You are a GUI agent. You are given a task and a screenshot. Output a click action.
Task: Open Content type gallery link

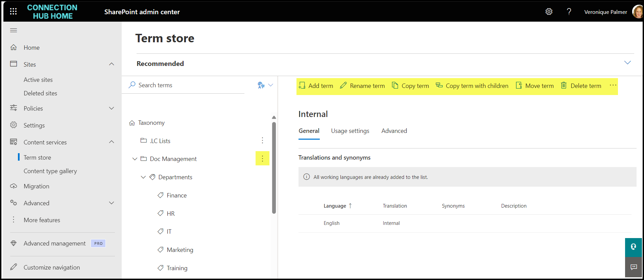[x=50, y=171]
